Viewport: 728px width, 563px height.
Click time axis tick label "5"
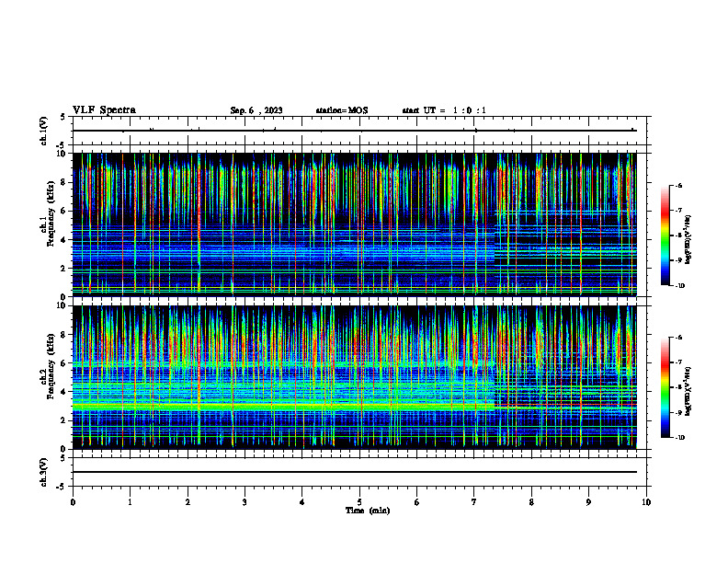click(359, 502)
